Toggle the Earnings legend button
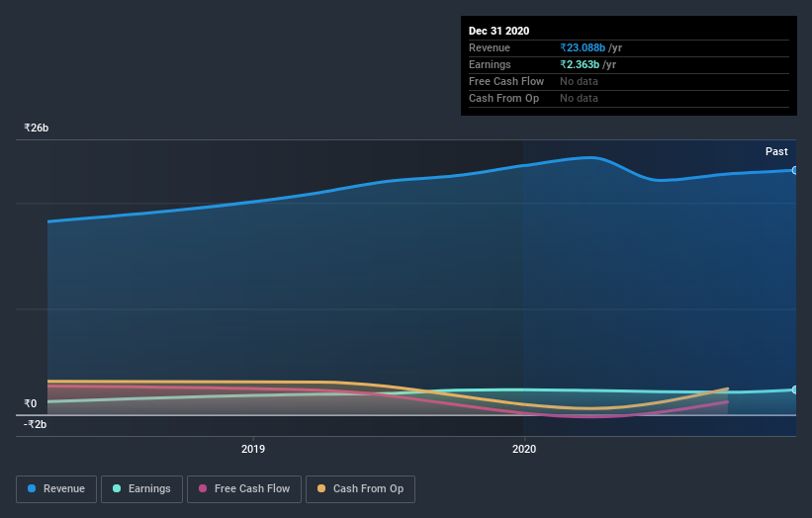Image resolution: width=812 pixels, height=518 pixels. pos(141,489)
